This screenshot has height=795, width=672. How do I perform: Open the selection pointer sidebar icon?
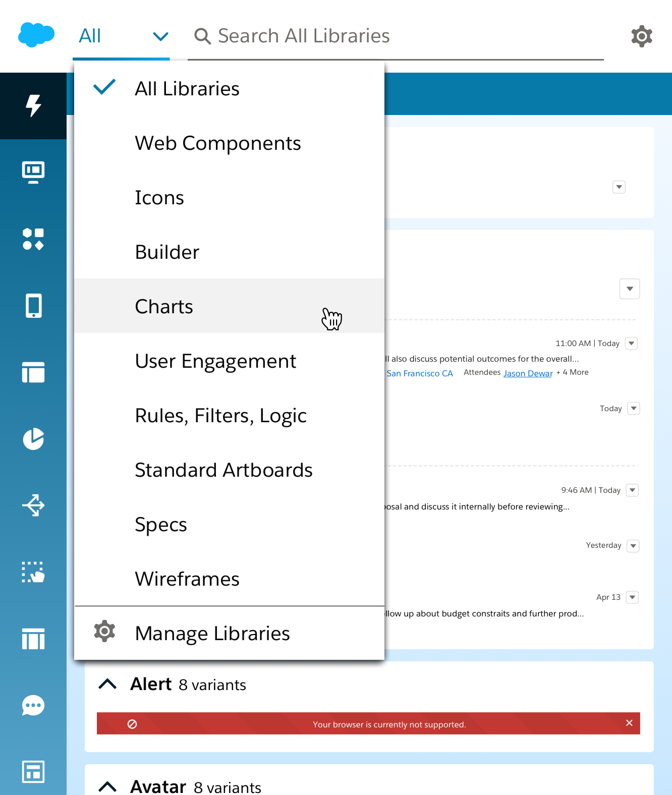pos(33,572)
